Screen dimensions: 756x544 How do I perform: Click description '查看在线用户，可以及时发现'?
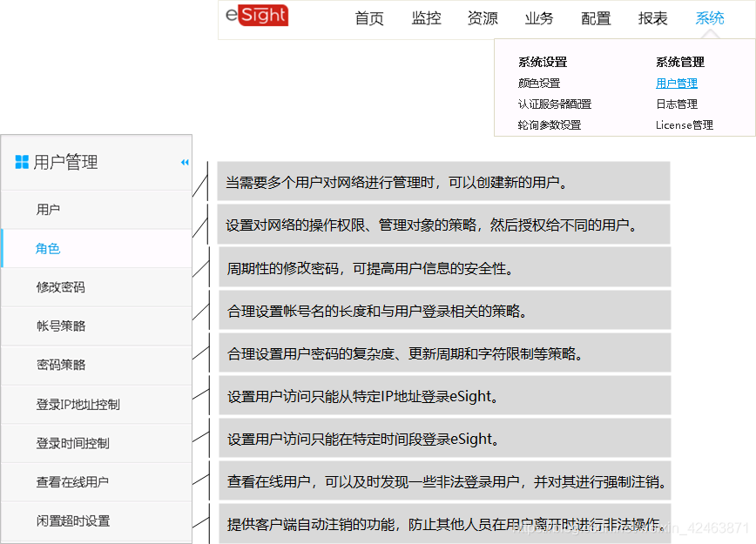tap(444, 481)
